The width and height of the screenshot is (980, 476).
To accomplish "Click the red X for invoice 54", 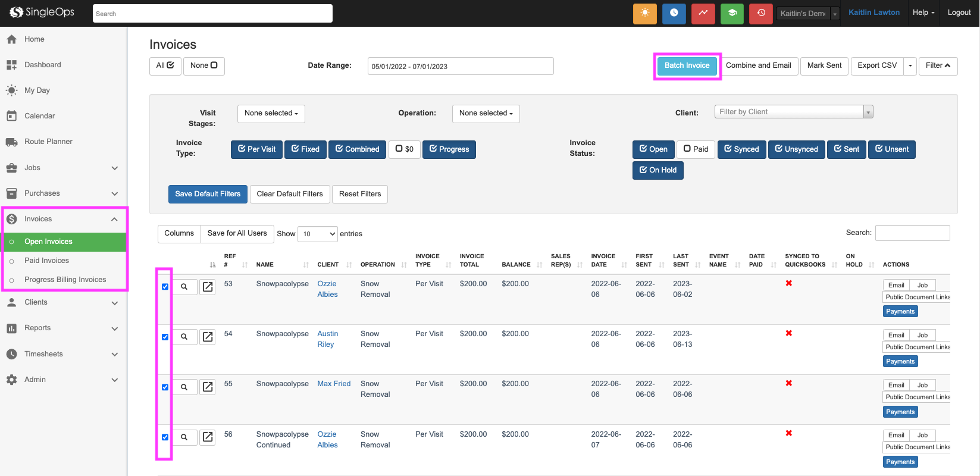I will (788, 333).
